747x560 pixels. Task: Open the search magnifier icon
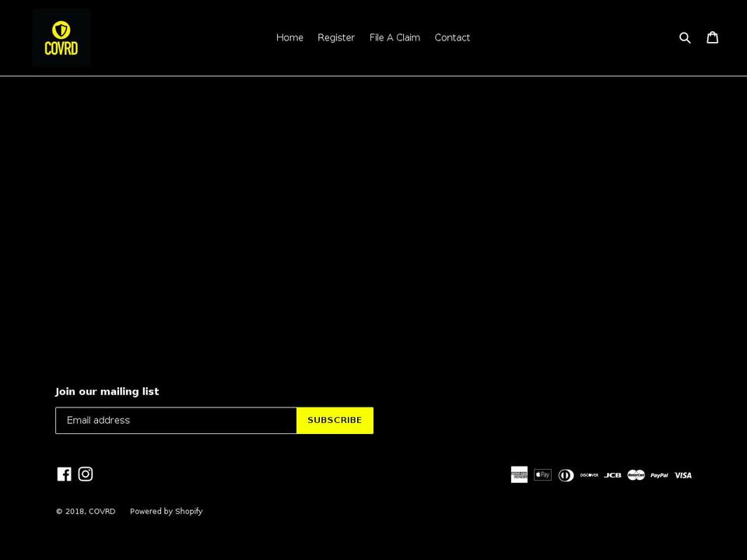pyautogui.click(x=685, y=37)
